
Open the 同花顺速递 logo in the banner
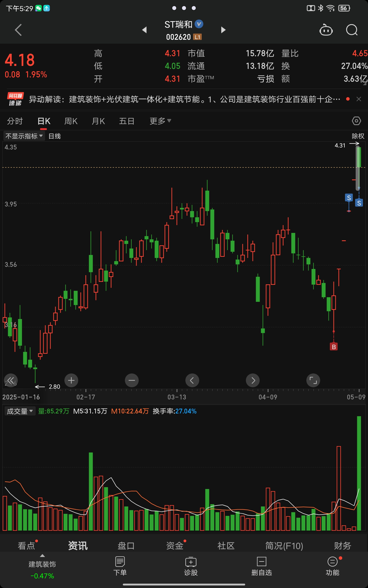(15, 99)
